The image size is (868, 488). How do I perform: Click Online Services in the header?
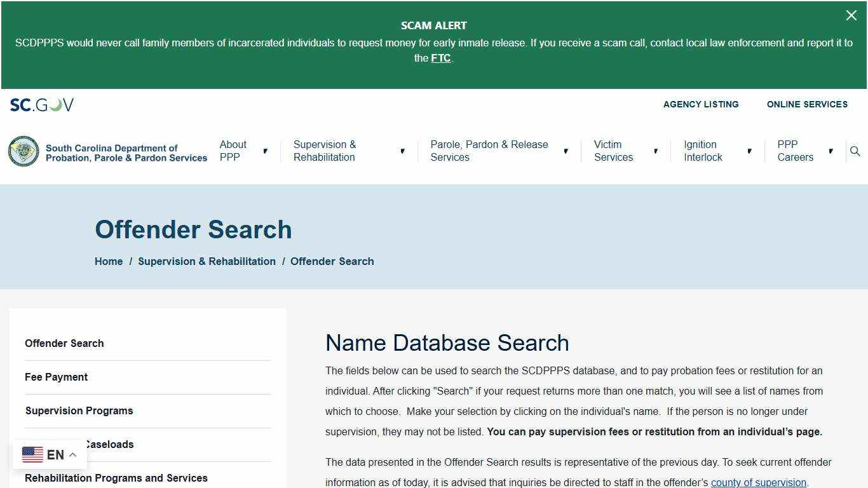click(x=807, y=104)
